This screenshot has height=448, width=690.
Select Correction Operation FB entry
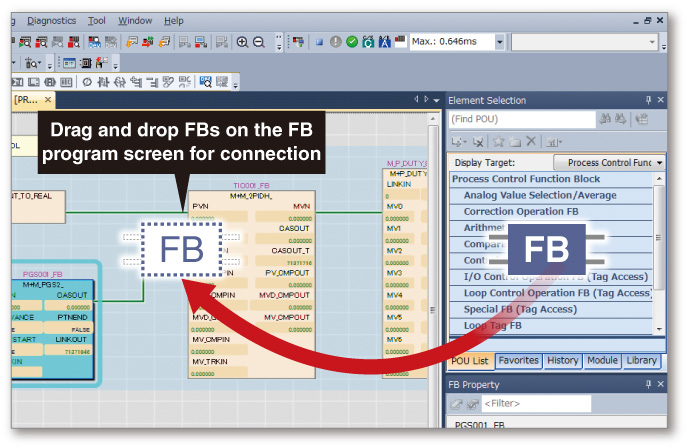click(521, 212)
